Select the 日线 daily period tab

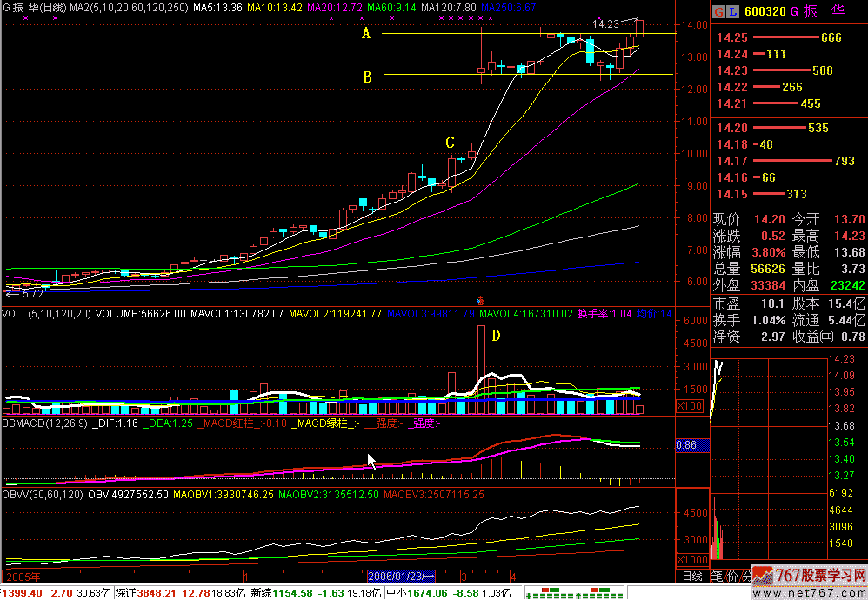[x=691, y=576]
